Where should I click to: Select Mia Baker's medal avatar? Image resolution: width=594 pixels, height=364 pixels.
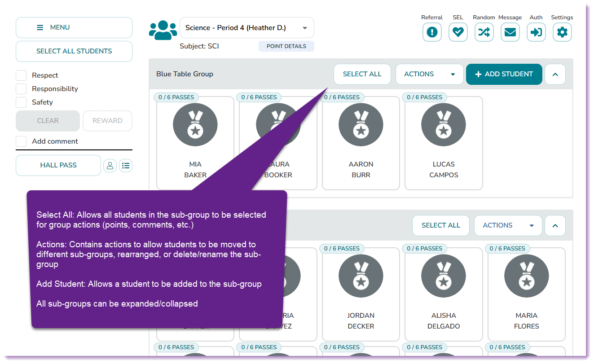(x=195, y=125)
